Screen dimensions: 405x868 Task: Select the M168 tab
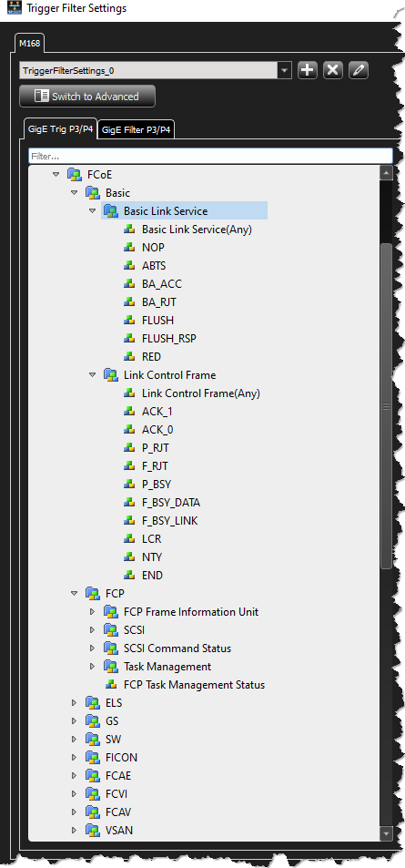click(28, 43)
